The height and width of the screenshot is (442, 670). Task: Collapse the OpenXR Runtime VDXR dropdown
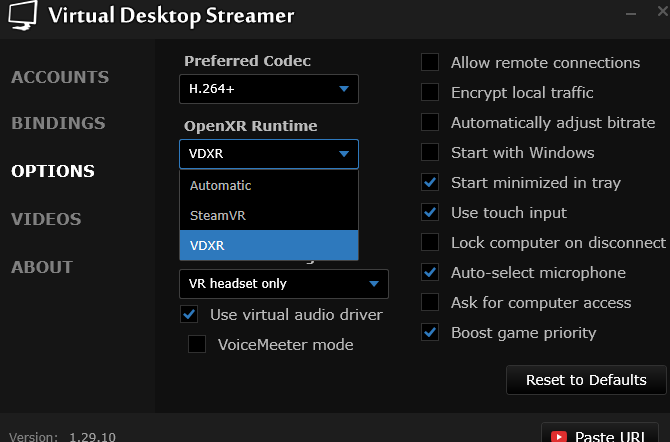[x=269, y=154]
